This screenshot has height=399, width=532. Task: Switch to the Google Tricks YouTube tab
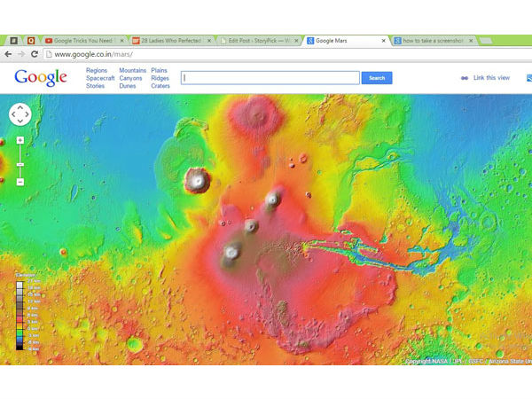click(84, 41)
